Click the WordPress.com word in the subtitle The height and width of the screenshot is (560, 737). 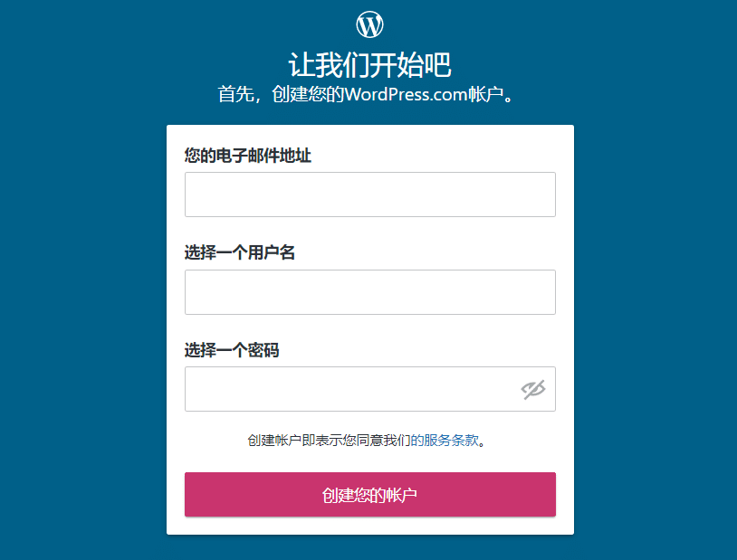tap(407, 94)
